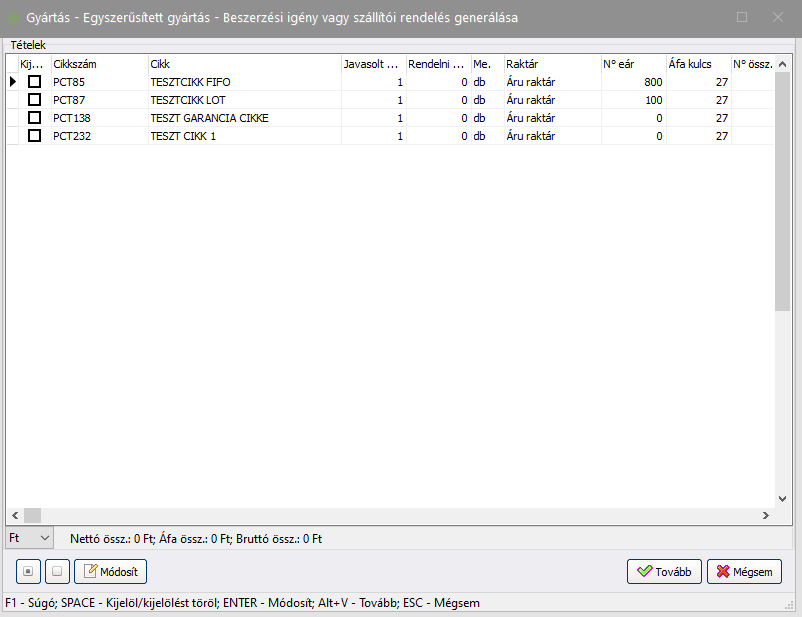This screenshot has height=617, width=802.
Task: Open the Ft currency dropdown
Action: [x=29, y=538]
